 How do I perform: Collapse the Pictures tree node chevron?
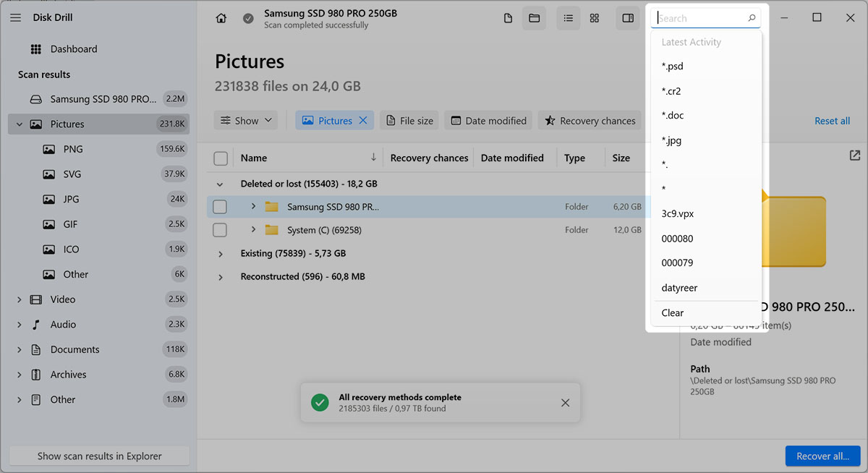pyautogui.click(x=19, y=124)
